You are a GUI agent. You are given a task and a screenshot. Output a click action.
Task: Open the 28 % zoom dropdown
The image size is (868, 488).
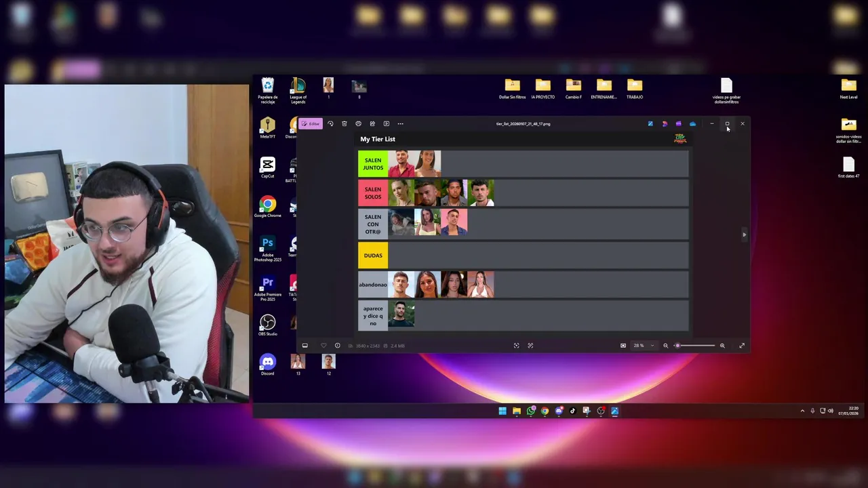coord(644,346)
